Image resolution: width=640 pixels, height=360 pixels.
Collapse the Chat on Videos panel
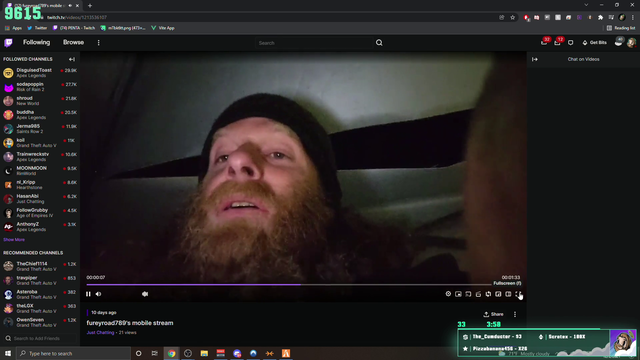[535, 59]
